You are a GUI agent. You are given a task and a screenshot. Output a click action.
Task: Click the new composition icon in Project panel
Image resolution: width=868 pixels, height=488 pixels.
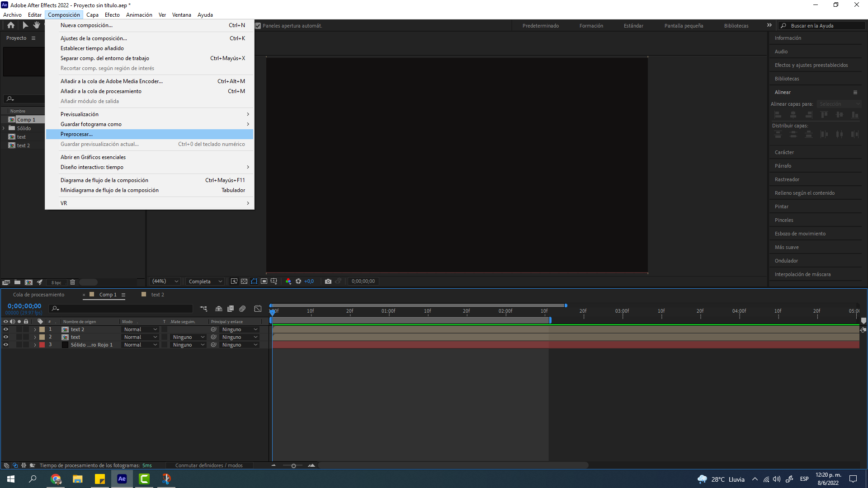[x=28, y=282]
